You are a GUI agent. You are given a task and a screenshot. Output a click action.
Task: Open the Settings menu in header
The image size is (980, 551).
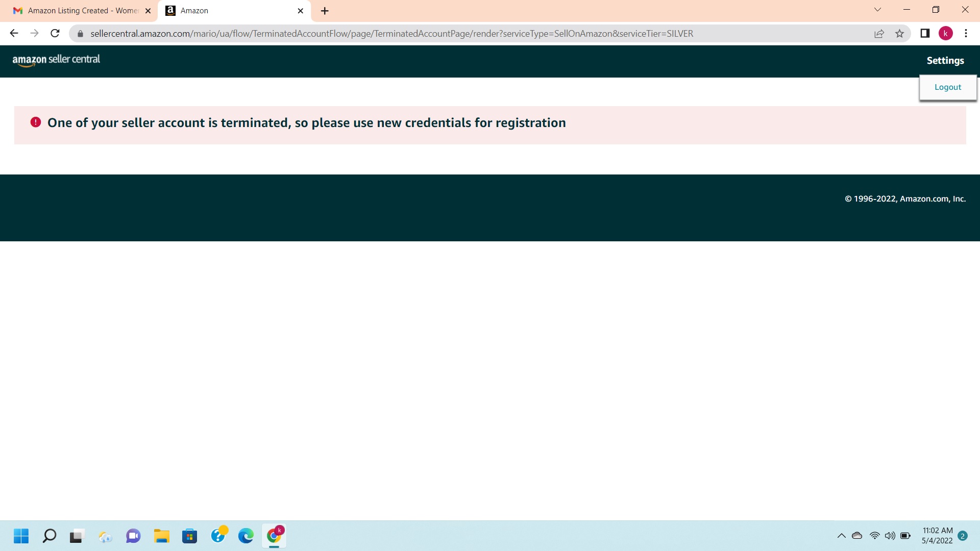coord(945,60)
